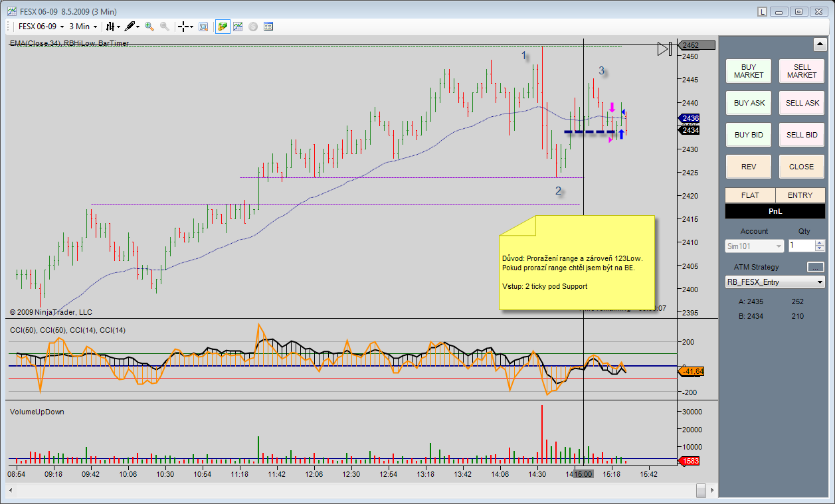The height and width of the screenshot is (504, 835).
Task: Open the cursor type dropdown arrow
Action: [x=191, y=27]
